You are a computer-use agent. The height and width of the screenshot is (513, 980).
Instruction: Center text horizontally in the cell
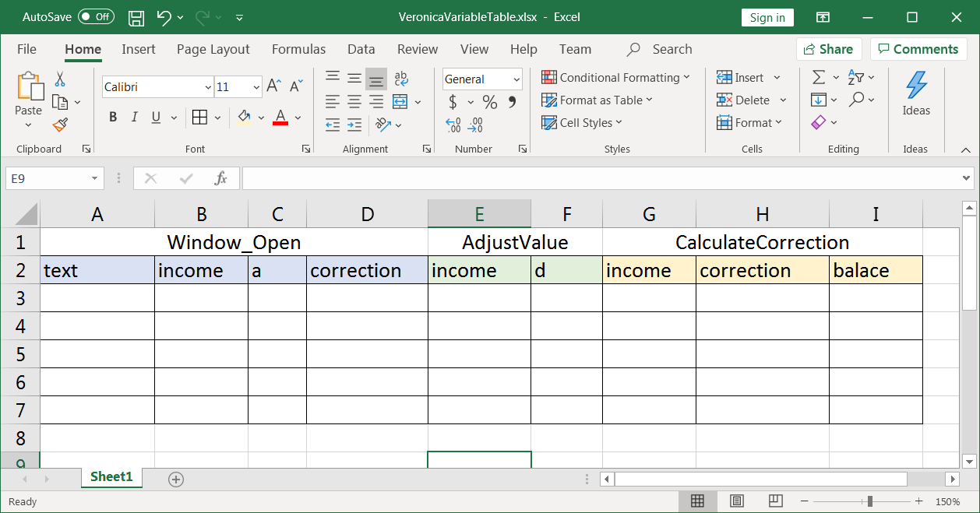(x=354, y=101)
